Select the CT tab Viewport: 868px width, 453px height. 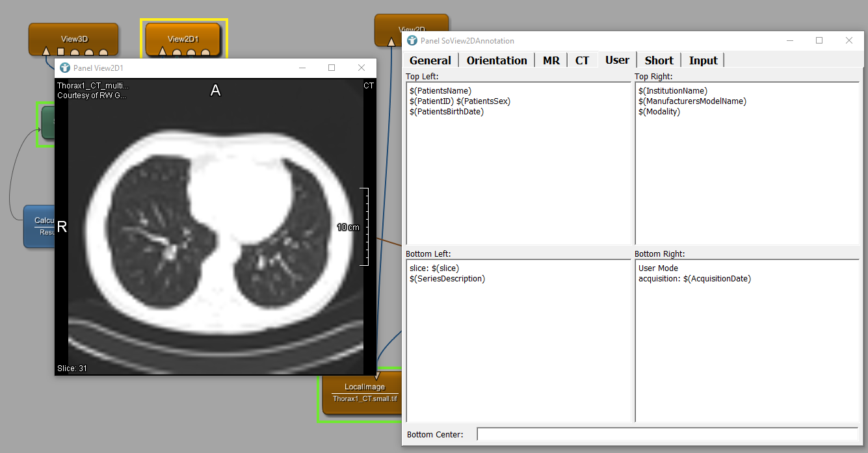point(582,60)
